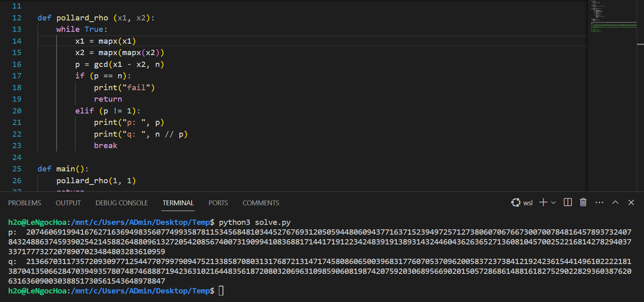Expand the launch profile dropdown arrow
This screenshot has height=302, width=644.
tap(554, 202)
